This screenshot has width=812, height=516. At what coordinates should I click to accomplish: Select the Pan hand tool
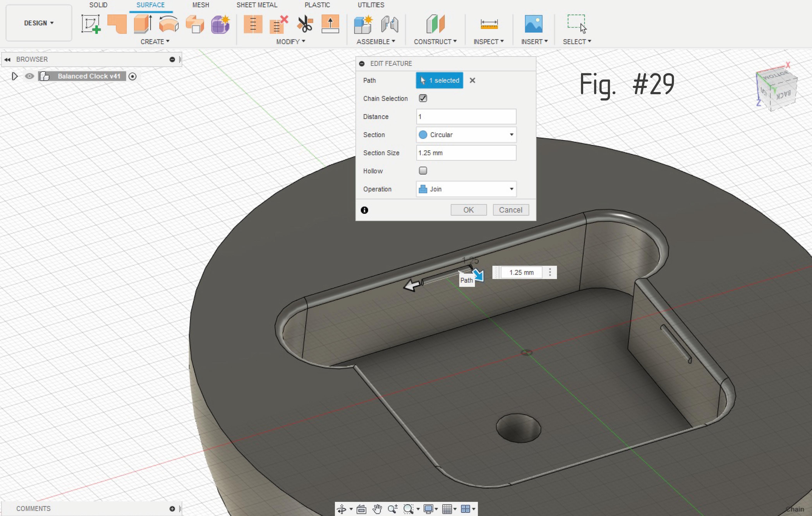click(x=377, y=509)
